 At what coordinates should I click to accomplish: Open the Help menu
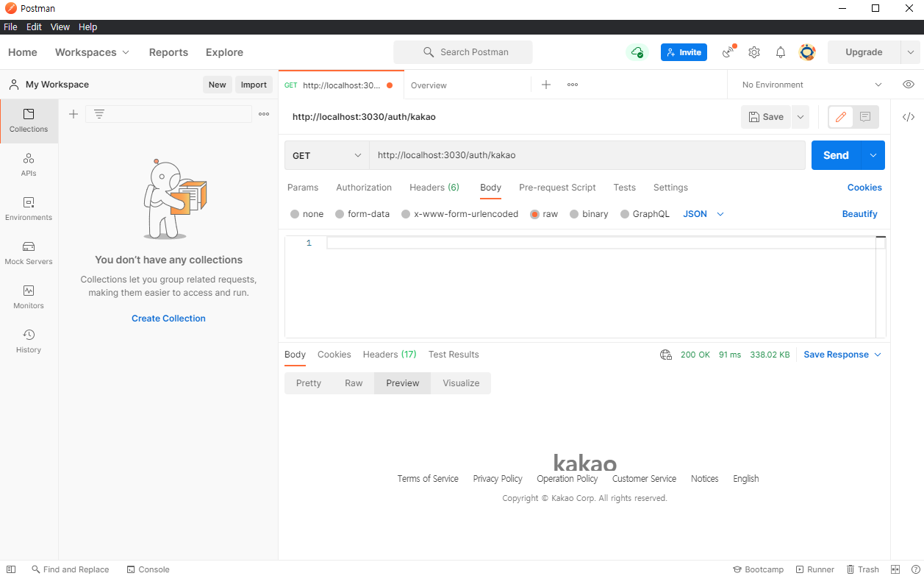[87, 27]
